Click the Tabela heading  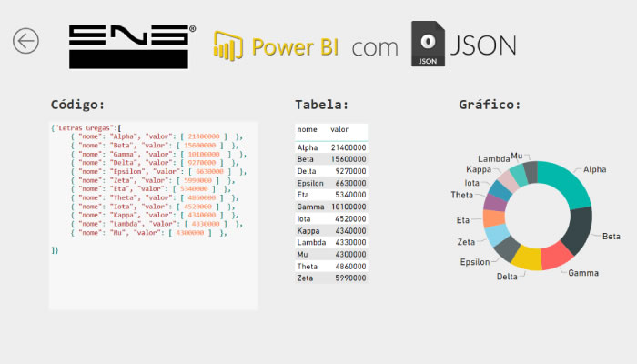pyautogui.click(x=322, y=105)
